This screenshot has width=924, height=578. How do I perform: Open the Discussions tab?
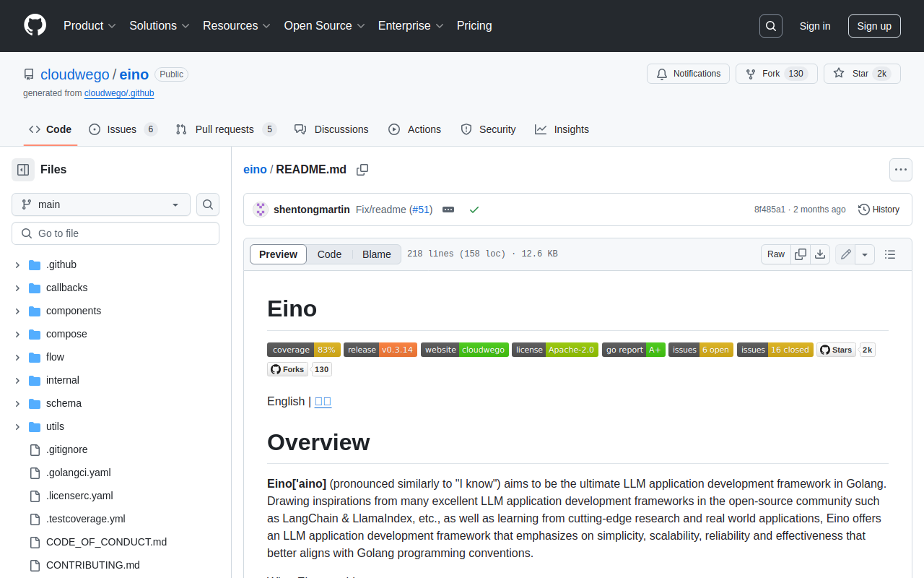331,129
